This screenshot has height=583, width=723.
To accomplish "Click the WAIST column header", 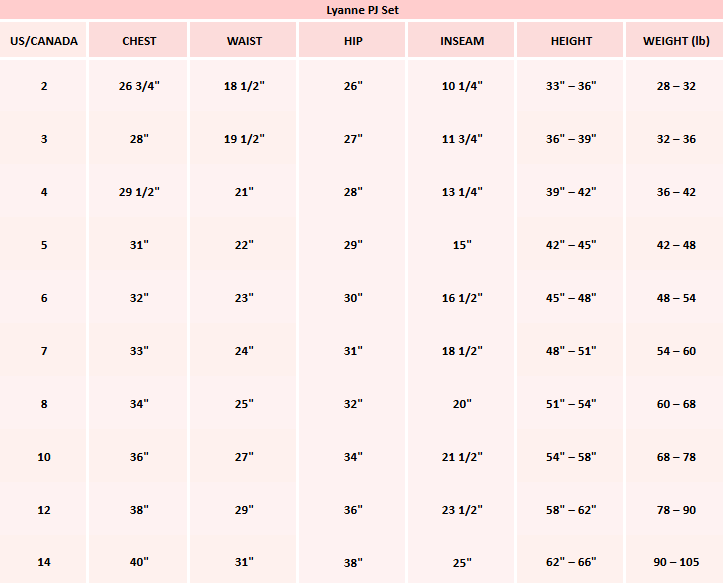I will [244, 41].
